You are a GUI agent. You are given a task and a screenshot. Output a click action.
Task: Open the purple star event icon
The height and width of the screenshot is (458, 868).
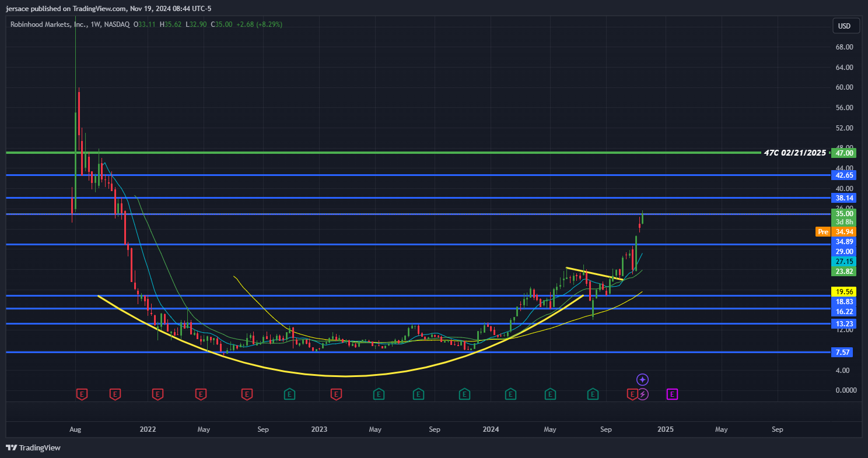pyautogui.click(x=642, y=379)
